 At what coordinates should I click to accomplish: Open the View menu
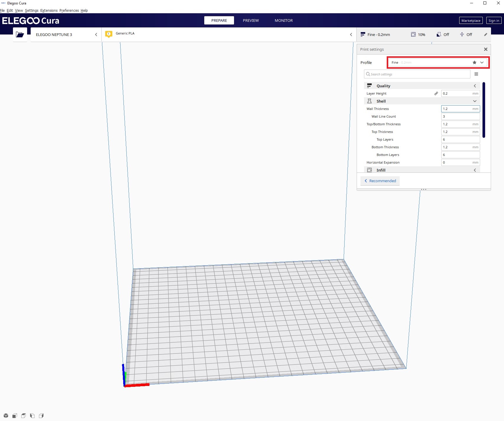[19, 11]
